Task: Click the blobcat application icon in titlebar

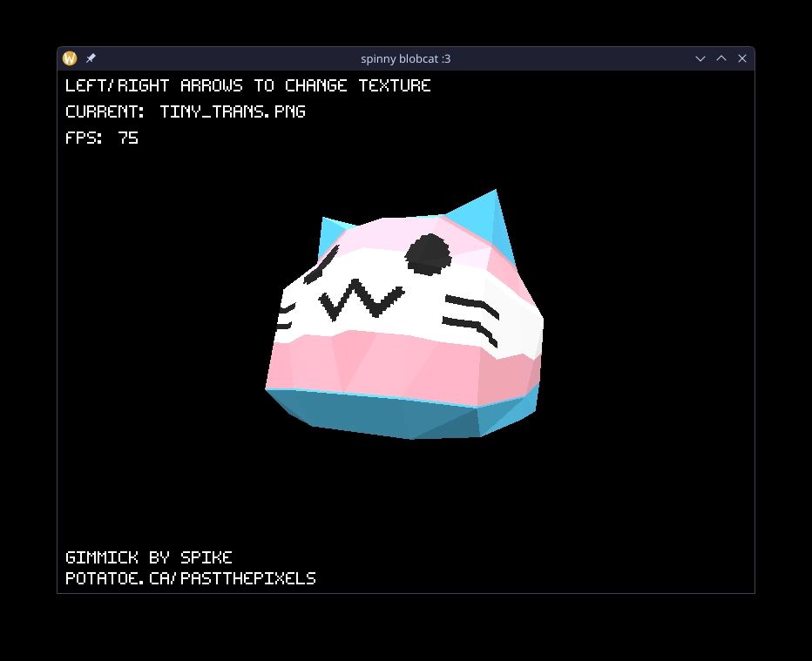Action: (x=70, y=58)
